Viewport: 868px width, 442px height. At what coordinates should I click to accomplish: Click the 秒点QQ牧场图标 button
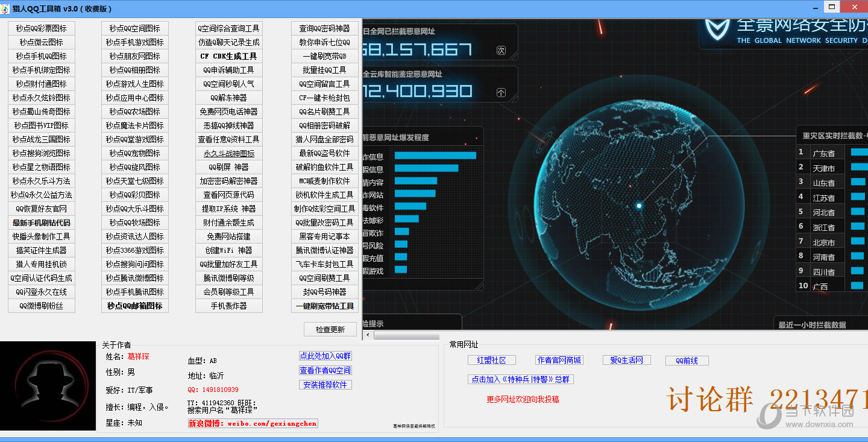point(135,223)
